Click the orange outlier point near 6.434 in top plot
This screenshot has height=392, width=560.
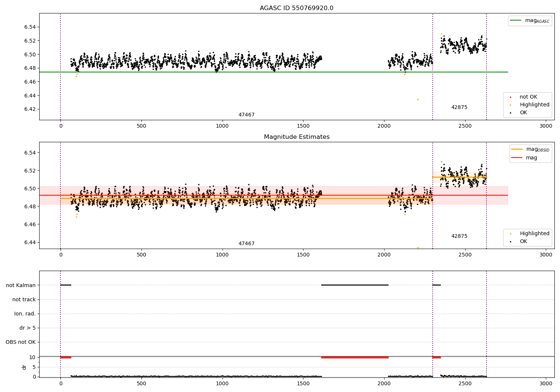tap(418, 99)
